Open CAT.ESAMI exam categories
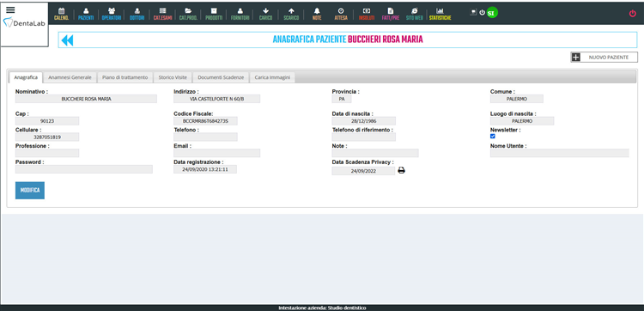The image size is (644, 311). (162, 14)
